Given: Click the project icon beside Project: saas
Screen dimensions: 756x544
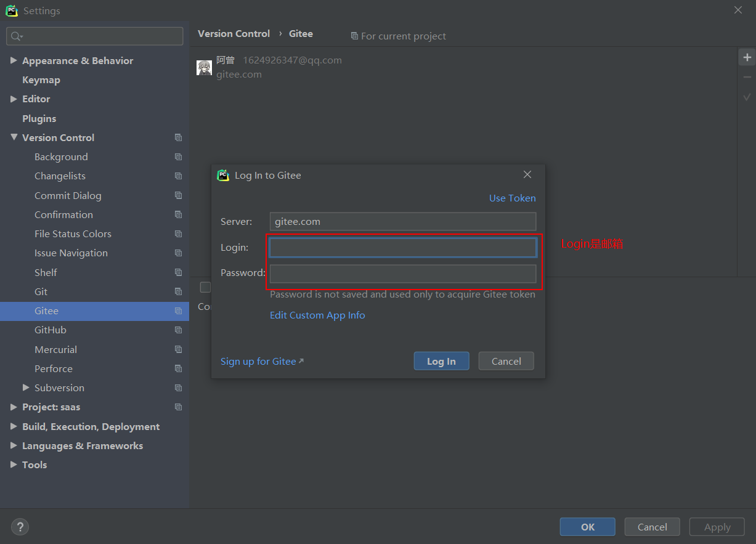Looking at the screenshot, I should pyautogui.click(x=178, y=407).
